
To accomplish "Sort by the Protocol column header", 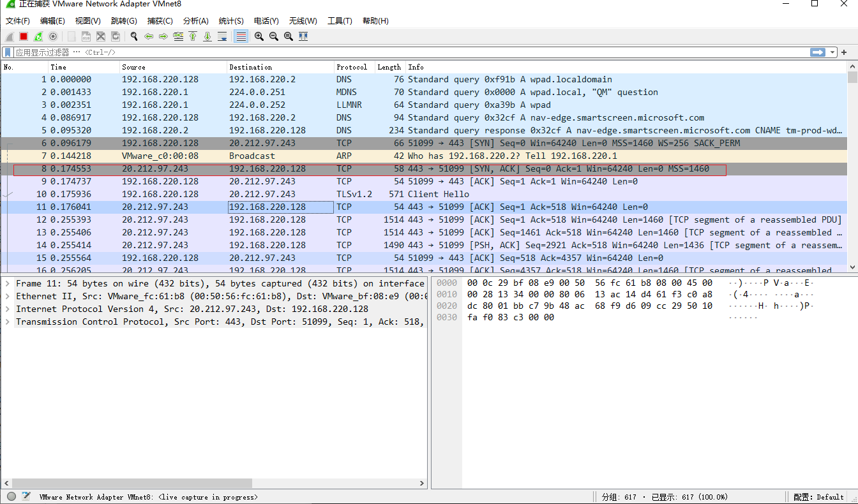I will 354,67.
